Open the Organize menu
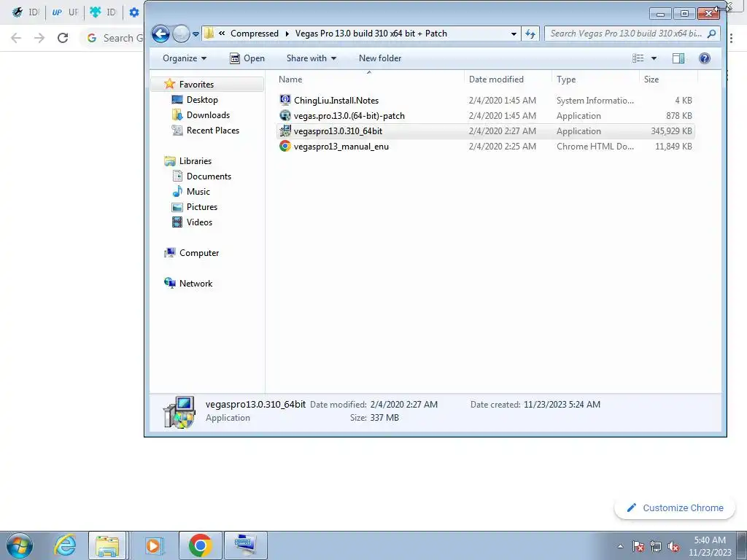The image size is (747, 560). 185,58
